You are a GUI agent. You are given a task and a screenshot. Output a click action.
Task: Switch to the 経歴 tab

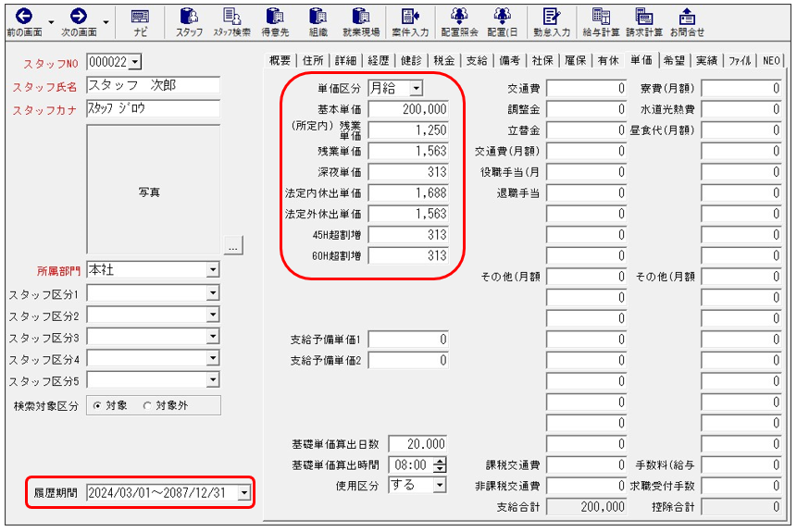(379, 60)
